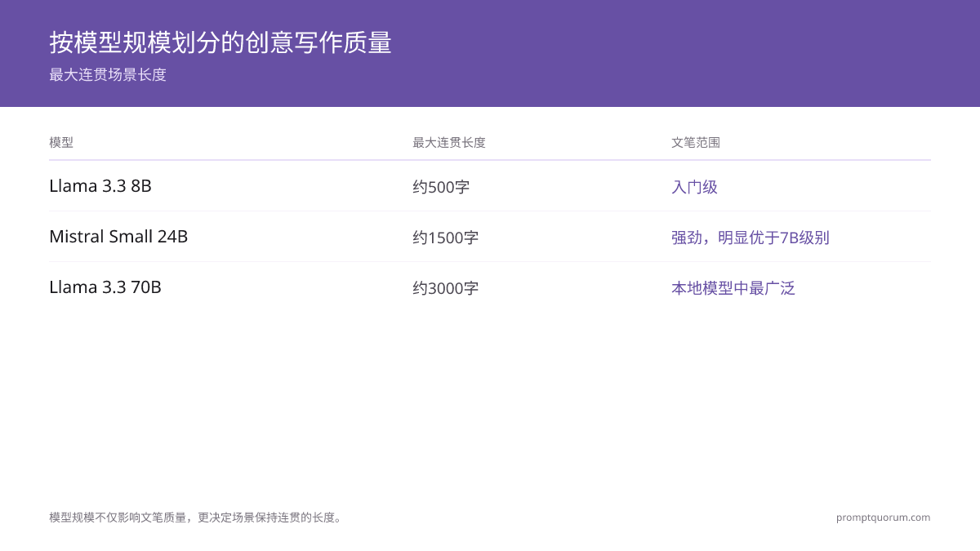This screenshot has height=551, width=980.
Task: Select the Llama 3.3 70B cell
Action: [x=105, y=287]
